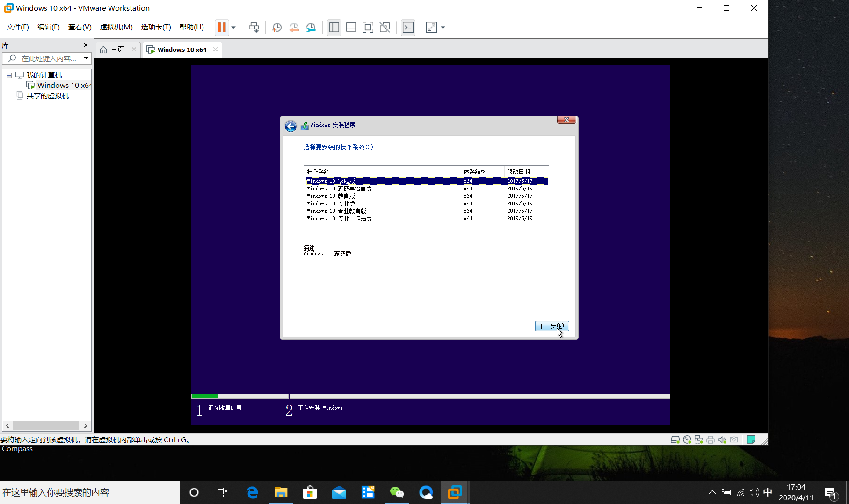Screen dimensions: 849x504
Task: Open the snapshot manager
Action: [311, 28]
